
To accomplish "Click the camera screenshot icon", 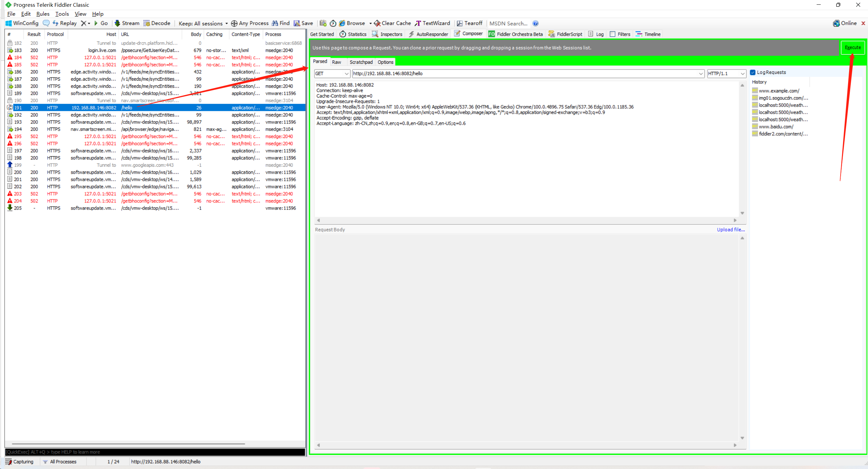I will coord(323,23).
